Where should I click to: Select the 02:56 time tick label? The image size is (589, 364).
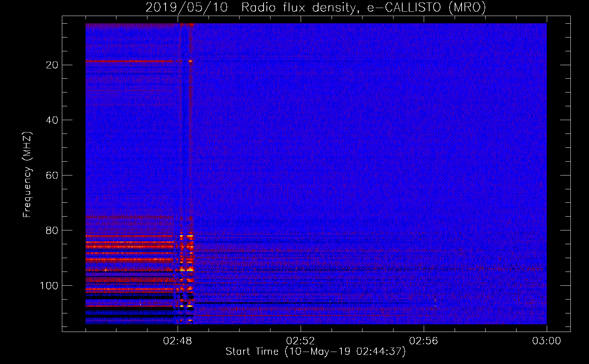424,341
